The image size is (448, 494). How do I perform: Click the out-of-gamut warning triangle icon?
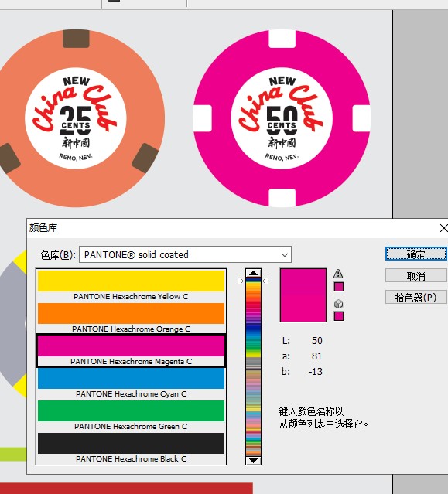click(338, 274)
